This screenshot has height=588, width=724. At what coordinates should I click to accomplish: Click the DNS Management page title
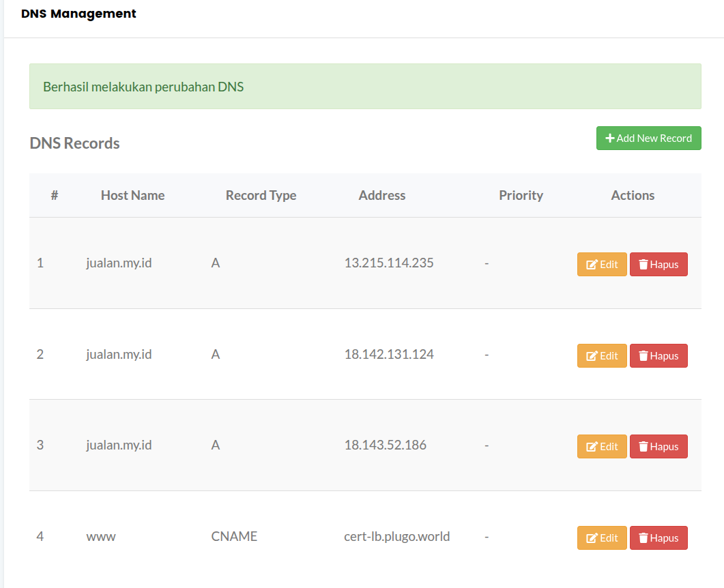click(78, 14)
